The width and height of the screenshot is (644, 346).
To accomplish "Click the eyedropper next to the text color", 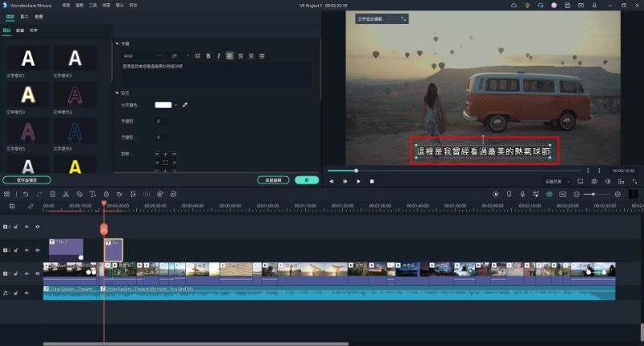I will tap(185, 105).
